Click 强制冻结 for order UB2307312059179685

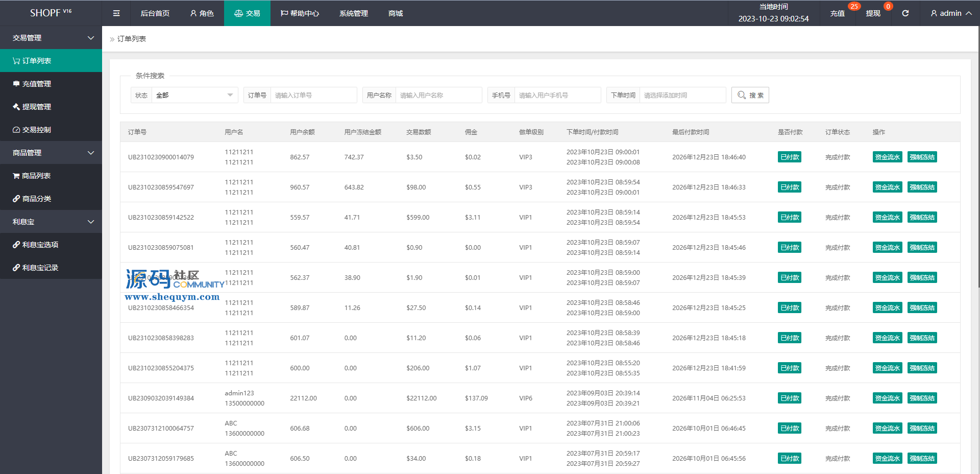click(x=922, y=459)
